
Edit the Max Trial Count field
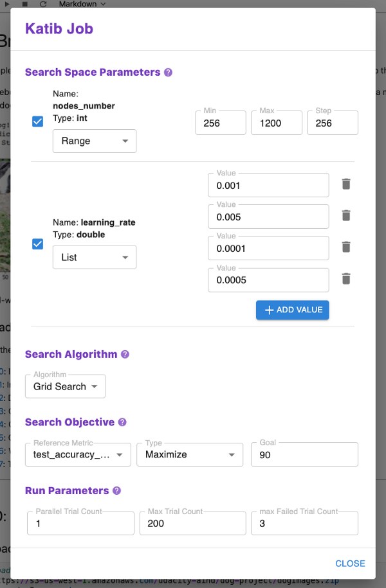click(192, 523)
